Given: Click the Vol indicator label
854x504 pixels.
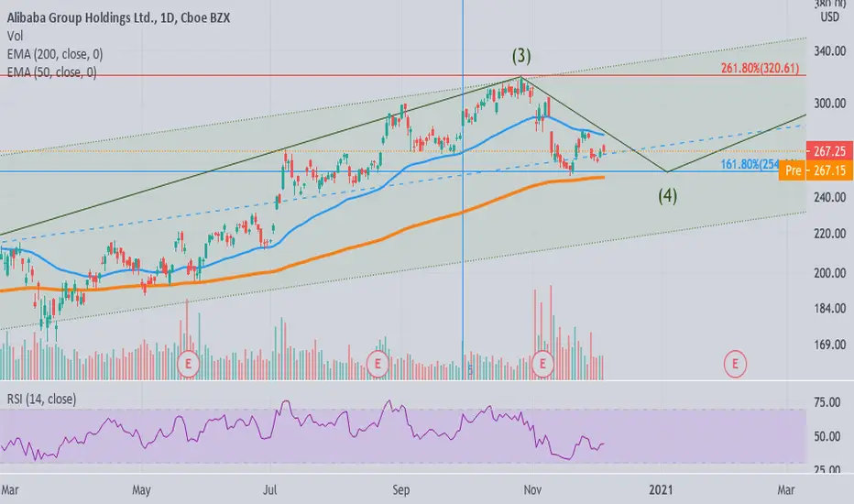Looking at the screenshot, I should 16,36.
